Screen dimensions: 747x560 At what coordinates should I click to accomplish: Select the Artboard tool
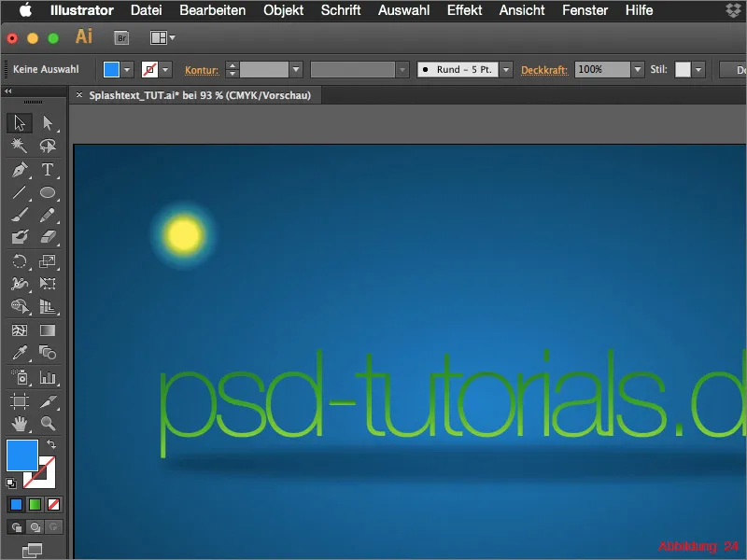20,401
